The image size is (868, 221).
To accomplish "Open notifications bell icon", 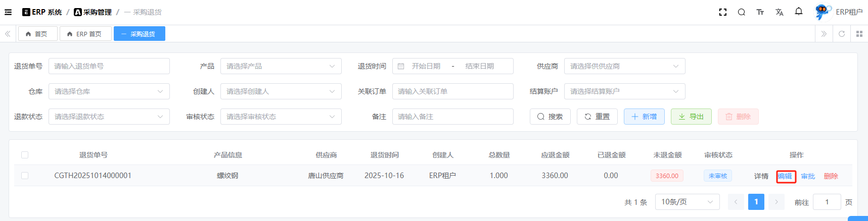I will tap(799, 12).
